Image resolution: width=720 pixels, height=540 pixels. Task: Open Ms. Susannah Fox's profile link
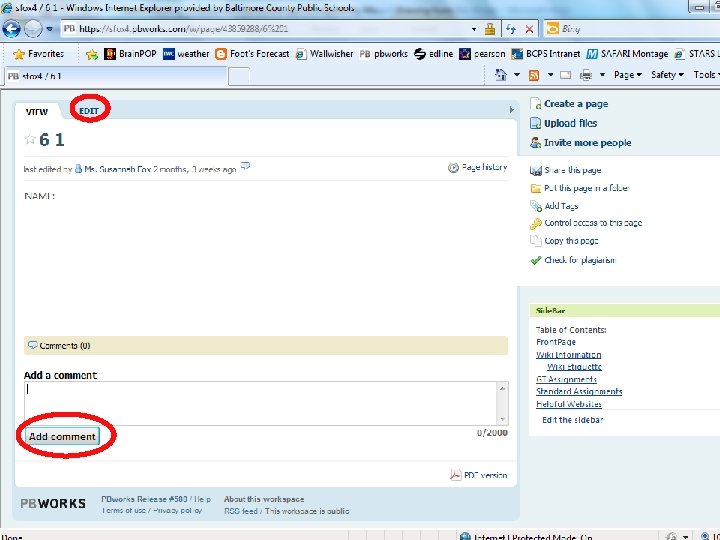[118, 169]
